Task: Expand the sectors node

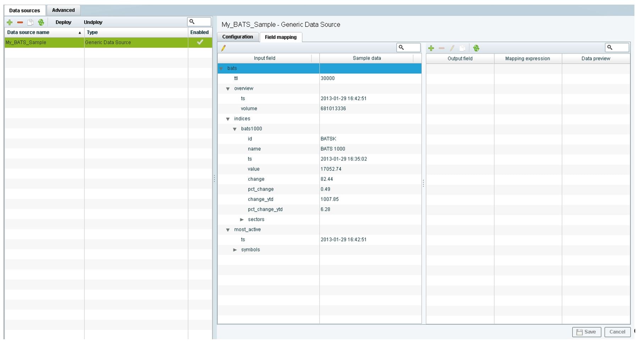Action: (242, 219)
